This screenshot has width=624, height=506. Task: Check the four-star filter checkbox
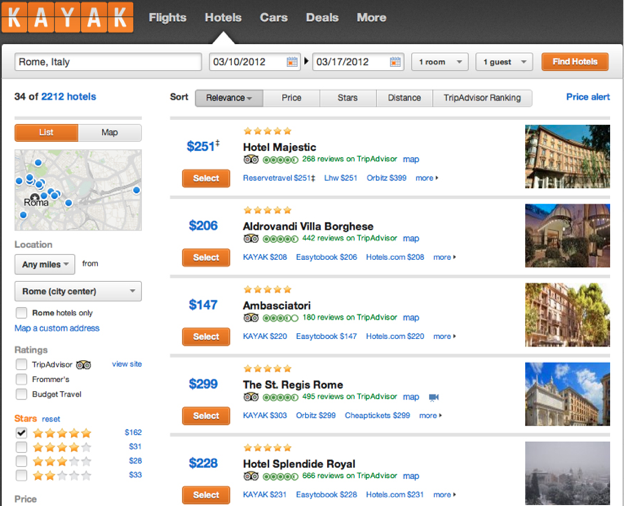21,447
